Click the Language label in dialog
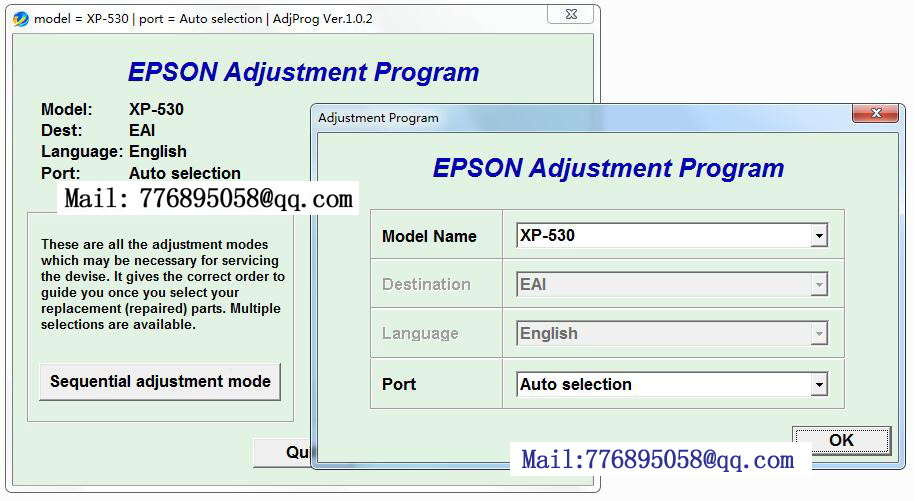The width and height of the screenshot is (914, 501). [x=420, y=334]
